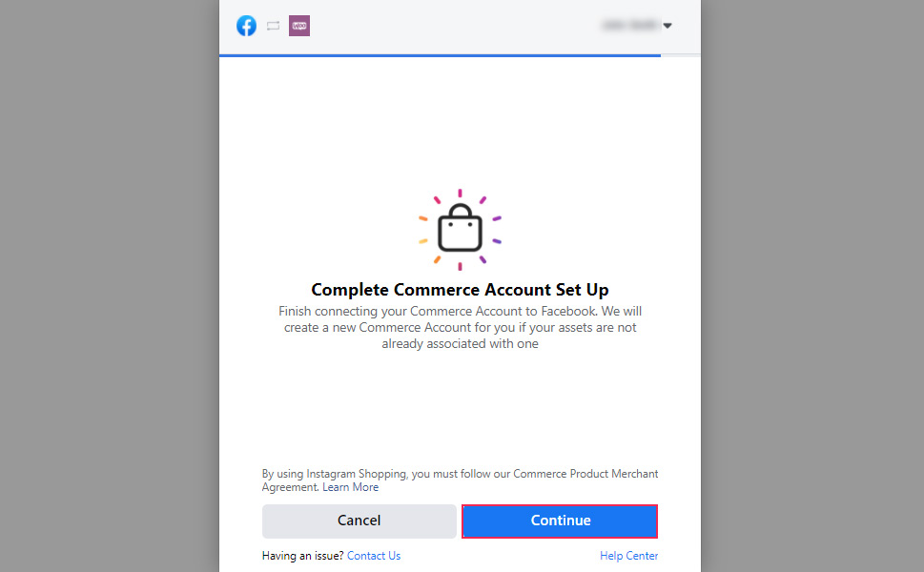Click the Finish connecting description paragraph

(x=461, y=328)
